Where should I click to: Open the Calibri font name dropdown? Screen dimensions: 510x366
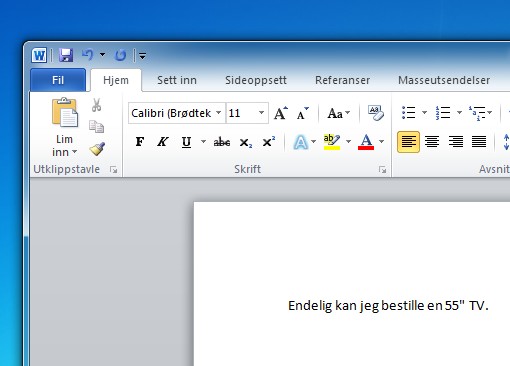219,113
